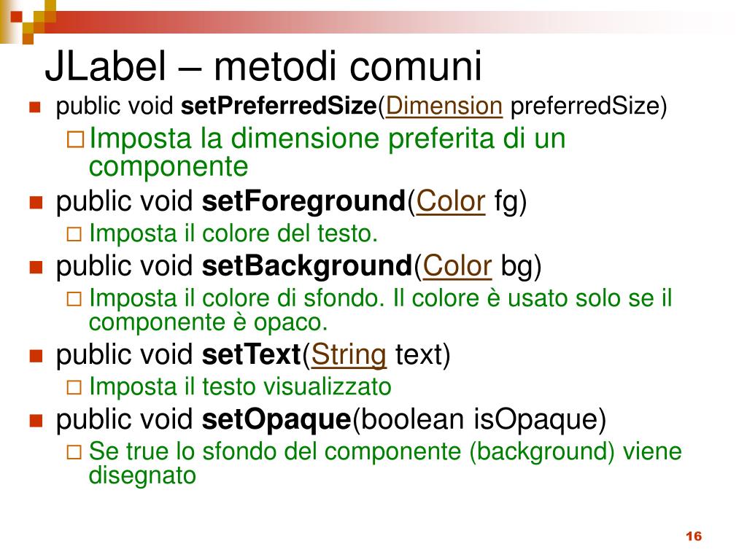The image size is (747, 560).
Task: Open the Dimension link in setPreferredSize
Action: point(444,106)
